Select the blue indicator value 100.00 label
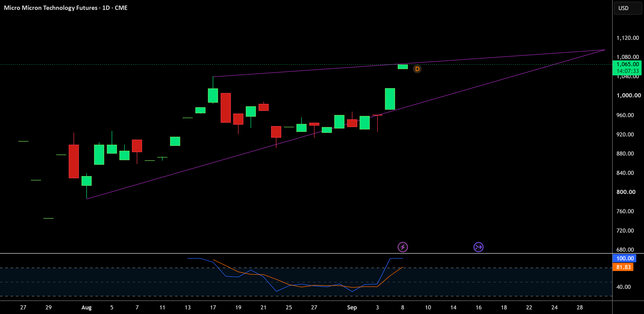This screenshot has height=314, width=644. coord(625,258)
